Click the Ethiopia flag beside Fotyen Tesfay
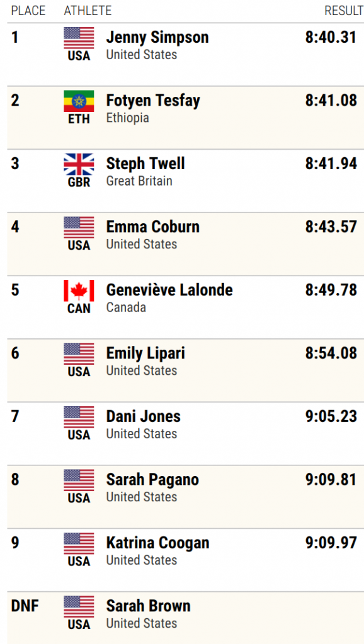Image resolution: width=364 pixels, height=644 pixels. tap(79, 101)
